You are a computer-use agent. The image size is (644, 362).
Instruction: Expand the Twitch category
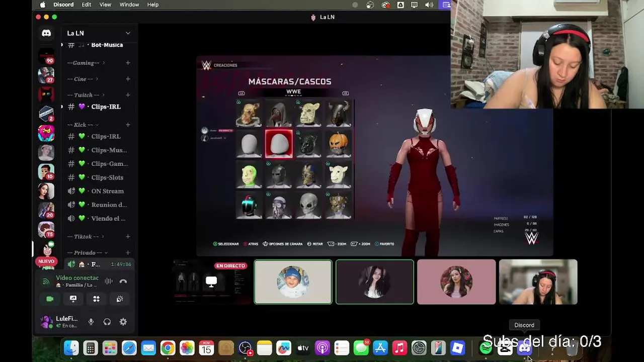tap(86, 95)
